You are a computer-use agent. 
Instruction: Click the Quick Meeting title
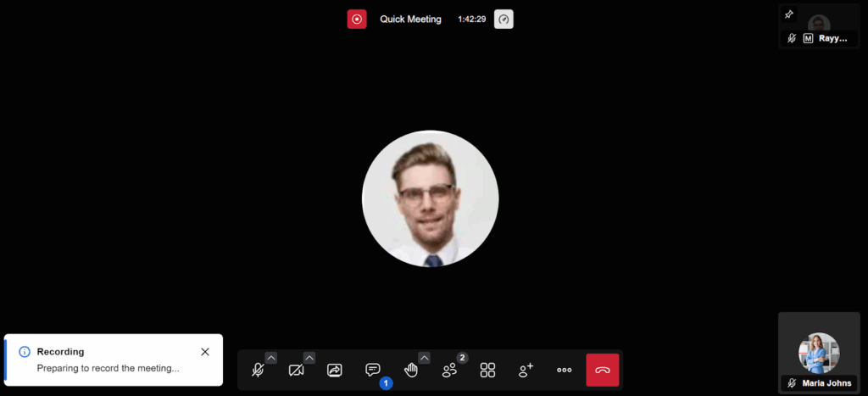coord(410,19)
